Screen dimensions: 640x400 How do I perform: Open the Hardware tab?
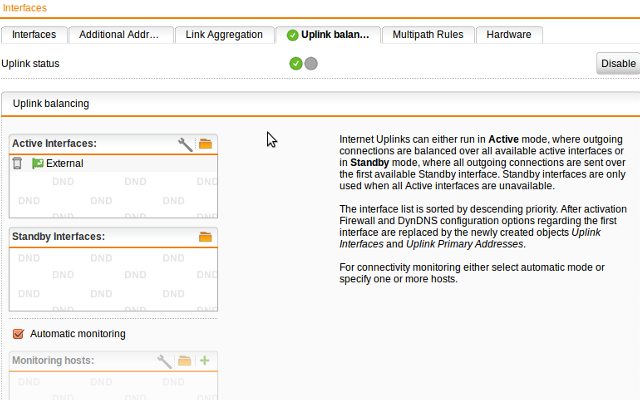coord(509,34)
